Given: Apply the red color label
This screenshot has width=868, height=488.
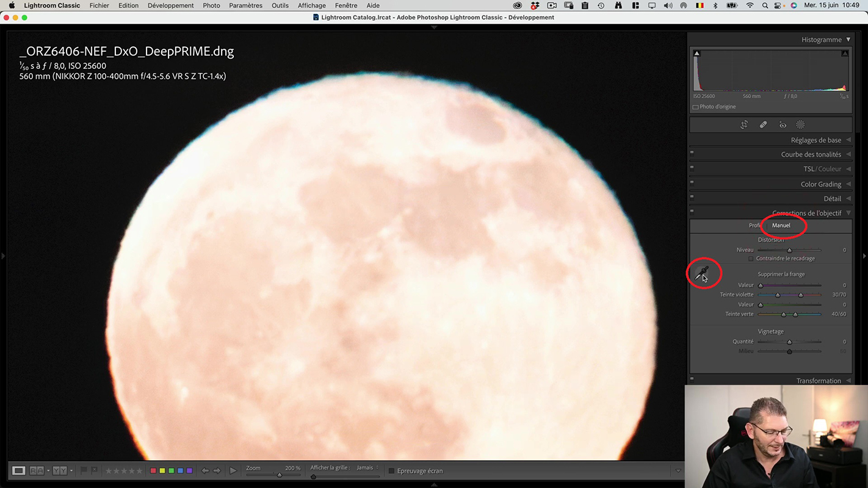Looking at the screenshot, I should point(153,470).
